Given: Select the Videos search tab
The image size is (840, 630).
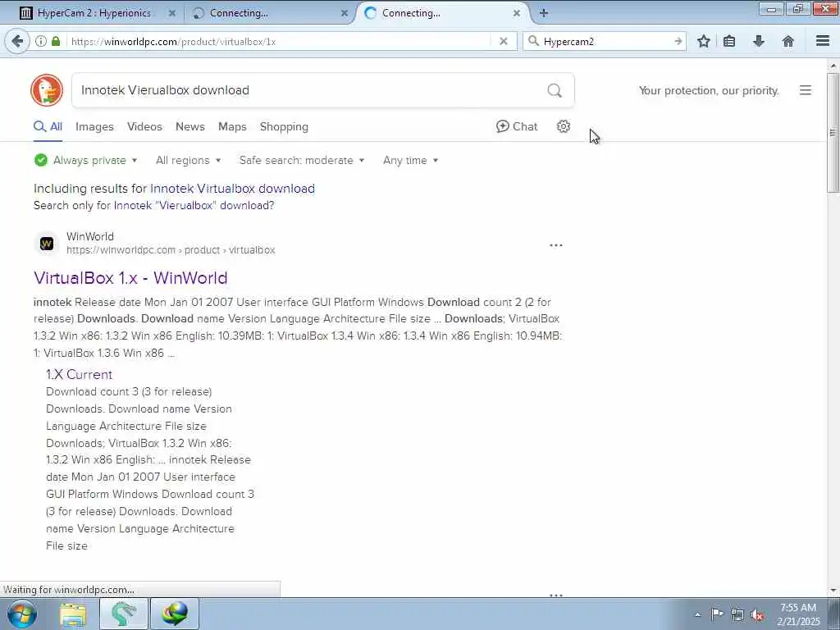Looking at the screenshot, I should click(144, 126).
